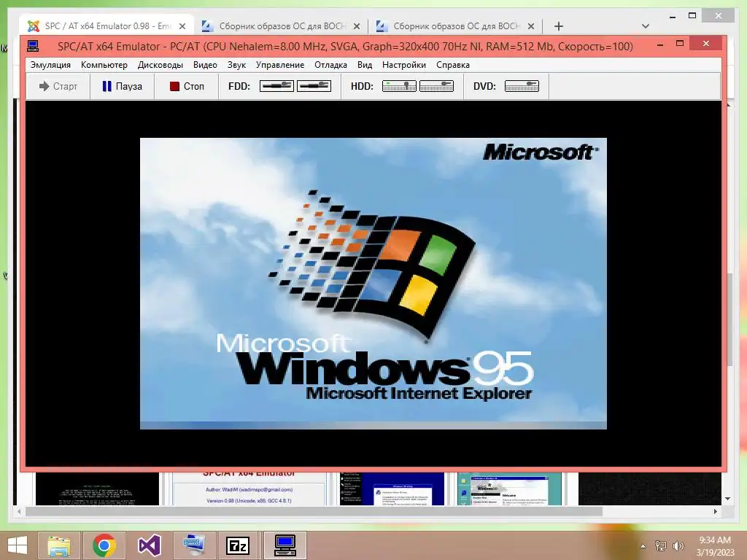Select the SPC/AT emulator taskbar icon
Screen dimensions: 747x560
point(285,545)
